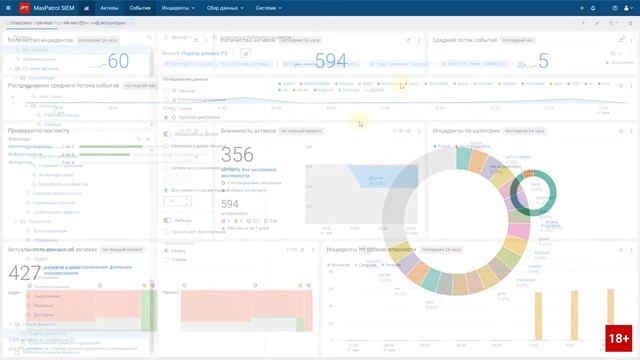Click the pink segment of large donut
Screen dimensions: 640x360
[x=519, y=231]
